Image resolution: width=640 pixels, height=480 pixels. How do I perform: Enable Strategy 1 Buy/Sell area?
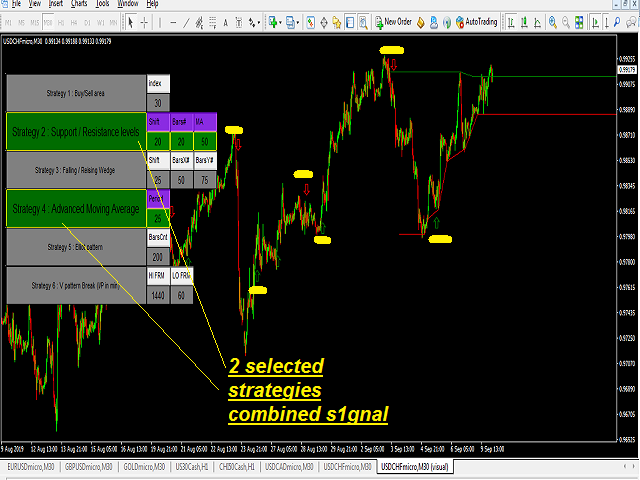(x=76, y=93)
